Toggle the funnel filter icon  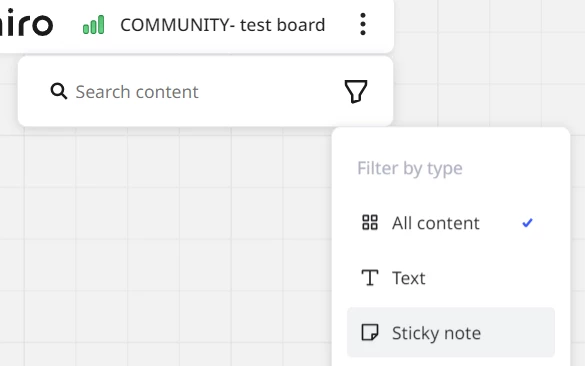pyautogui.click(x=356, y=91)
